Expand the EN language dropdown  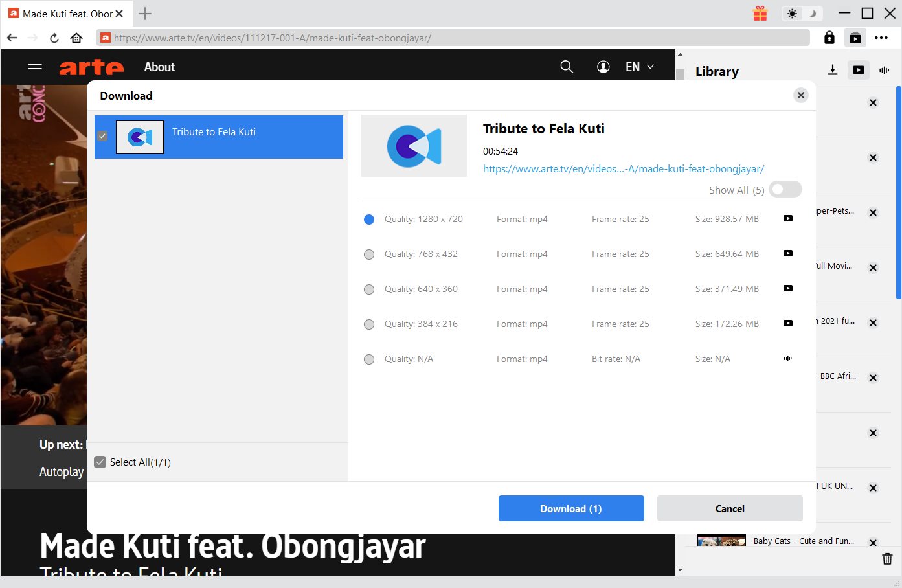point(640,67)
